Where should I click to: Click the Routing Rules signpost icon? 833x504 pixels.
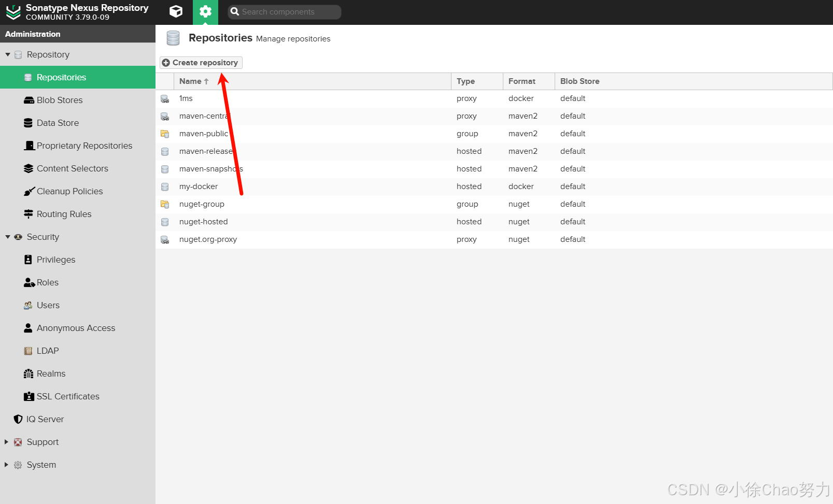(29, 214)
